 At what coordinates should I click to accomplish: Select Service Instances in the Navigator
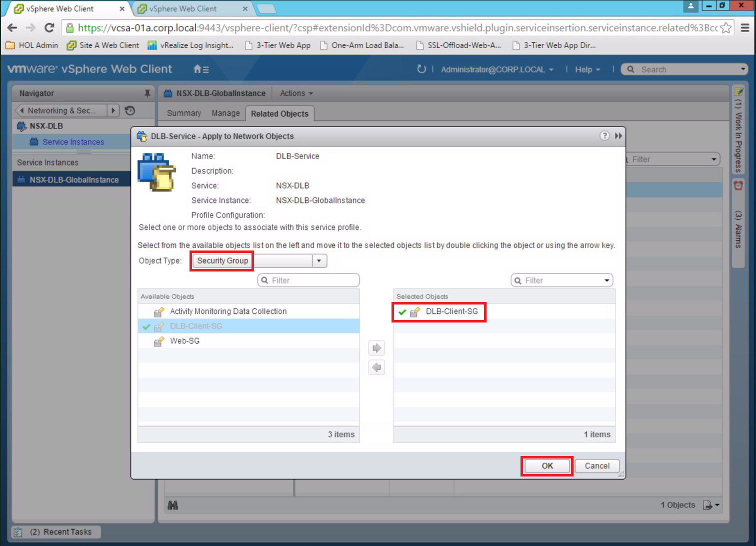(73, 142)
